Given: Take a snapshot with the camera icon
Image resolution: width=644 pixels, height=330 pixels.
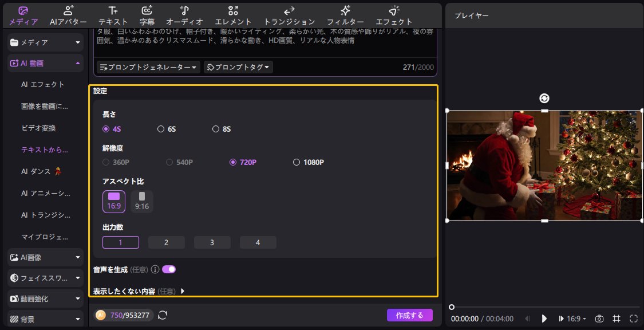Looking at the screenshot, I should 599,319.
